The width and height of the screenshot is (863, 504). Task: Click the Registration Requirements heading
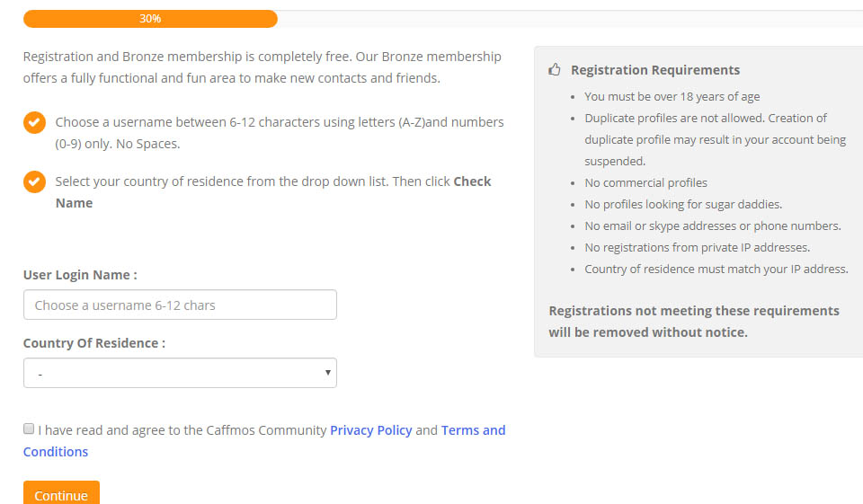(x=655, y=70)
